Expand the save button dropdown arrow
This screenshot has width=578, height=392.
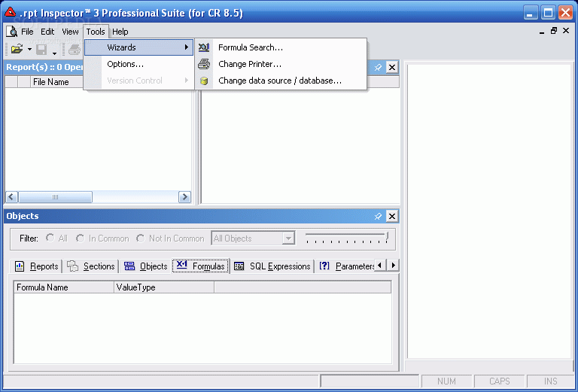coord(54,53)
